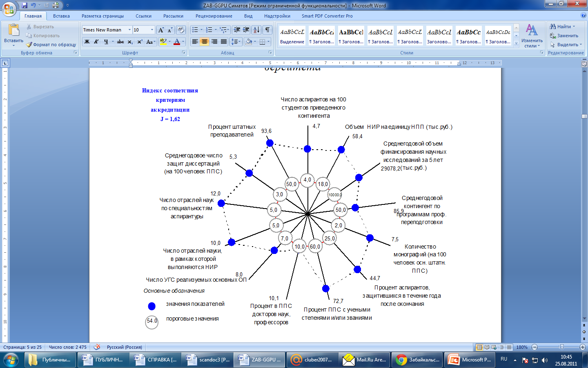Expand numbered list options arrow
The width and height of the screenshot is (588, 368).
click(216, 30)
